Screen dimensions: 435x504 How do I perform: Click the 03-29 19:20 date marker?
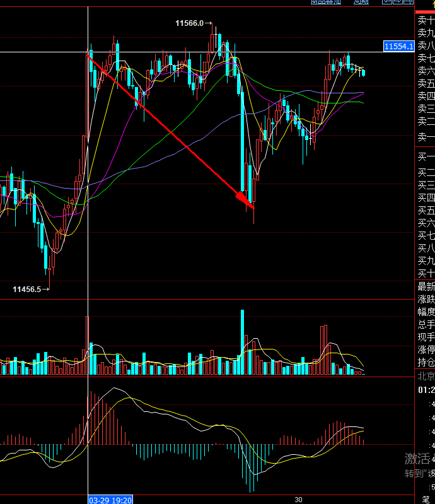pos(110,500)
